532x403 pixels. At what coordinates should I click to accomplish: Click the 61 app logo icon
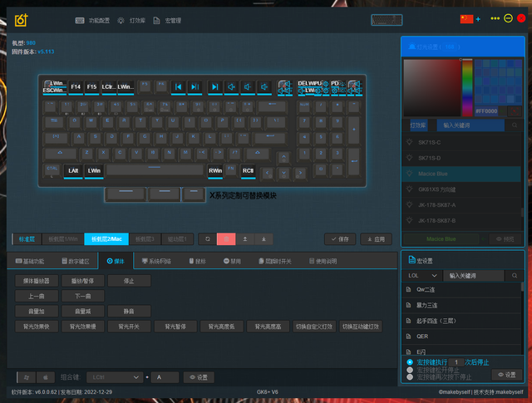pos(21,20)
